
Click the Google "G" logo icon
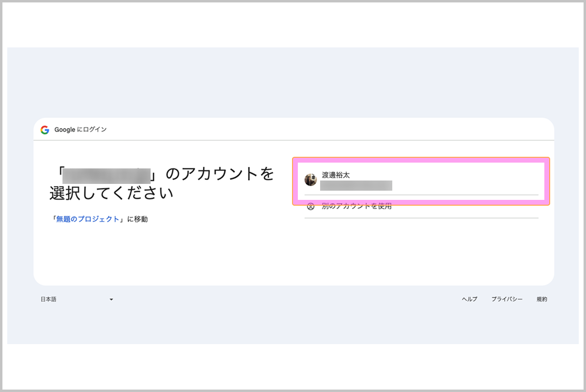(x=45, y=130)
